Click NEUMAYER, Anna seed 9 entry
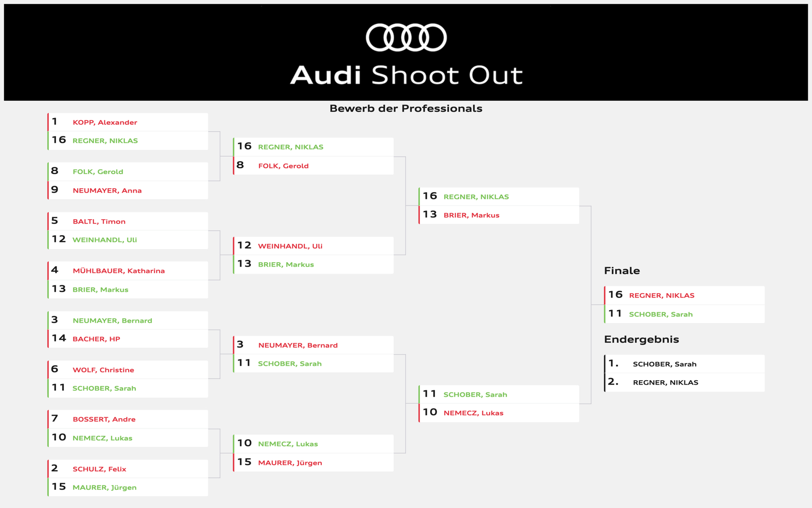 click(x=128, y=191)
